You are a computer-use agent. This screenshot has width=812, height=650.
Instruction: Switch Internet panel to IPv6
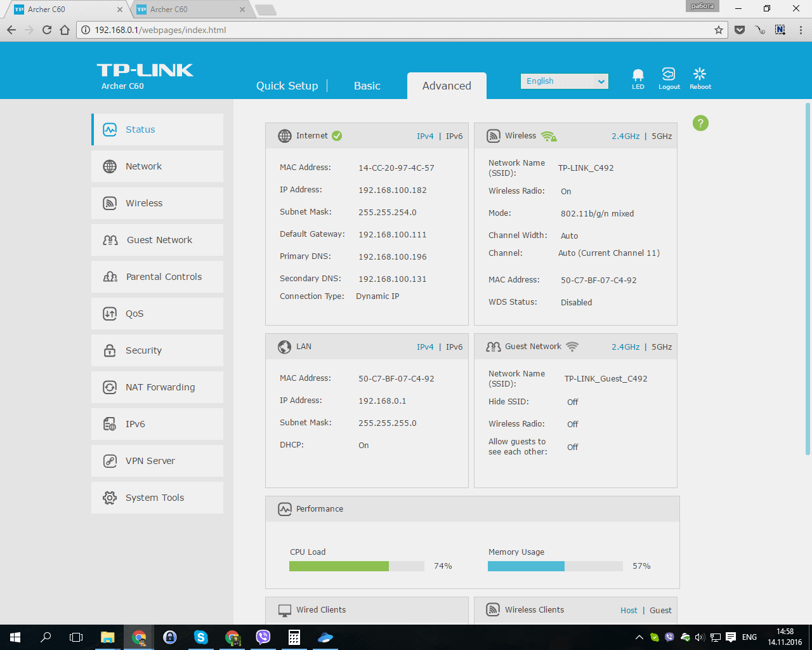pos(454,136)
